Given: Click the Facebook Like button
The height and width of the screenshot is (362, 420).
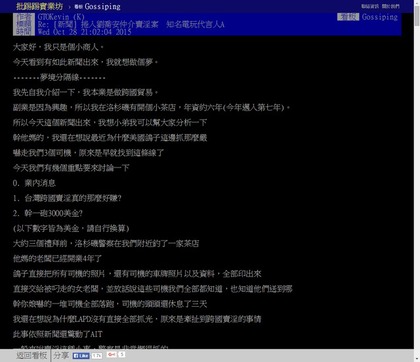Looking at the screenshot, I should coord(81,356).
